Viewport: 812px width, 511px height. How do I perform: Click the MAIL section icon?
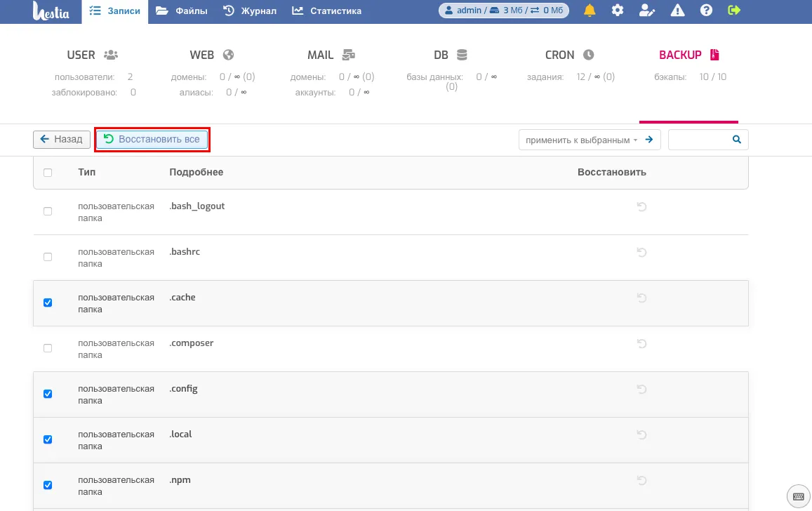point(349,55)
